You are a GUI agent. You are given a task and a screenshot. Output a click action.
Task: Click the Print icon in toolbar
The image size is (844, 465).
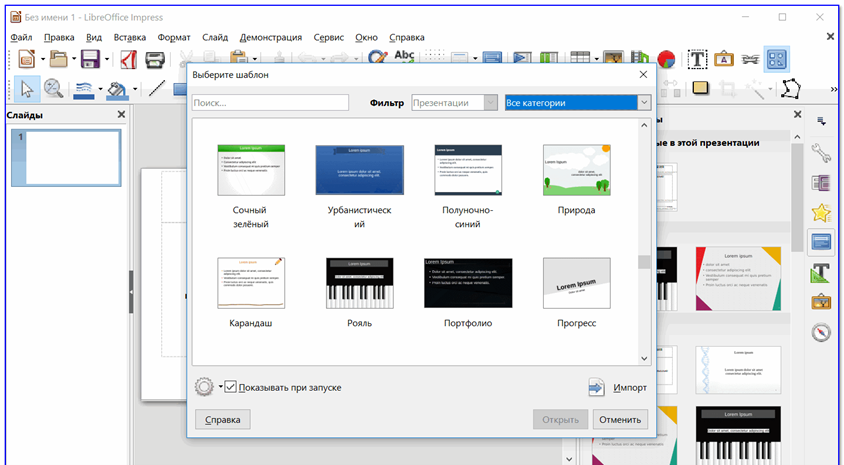pyautogui.click(x=155, y=59)
